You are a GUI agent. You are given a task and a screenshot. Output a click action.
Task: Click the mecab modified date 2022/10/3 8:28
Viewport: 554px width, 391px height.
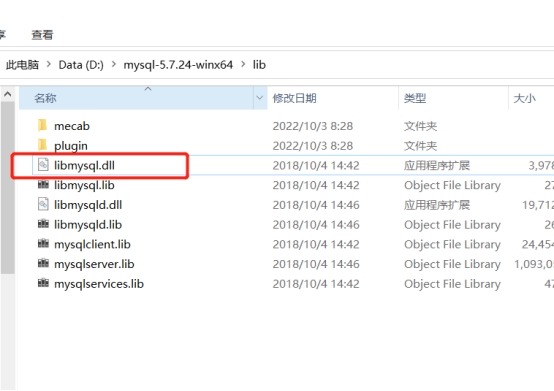[313, 126]
